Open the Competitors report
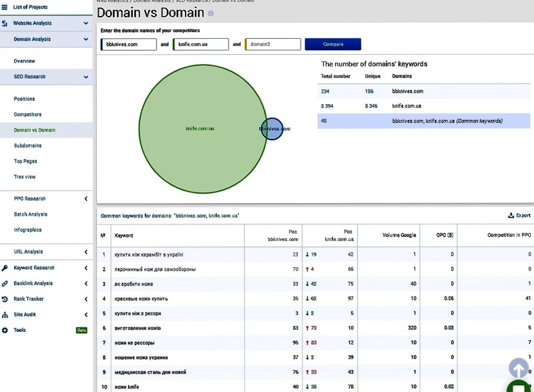This screenshot has width=534, height=392. point(27,114)
